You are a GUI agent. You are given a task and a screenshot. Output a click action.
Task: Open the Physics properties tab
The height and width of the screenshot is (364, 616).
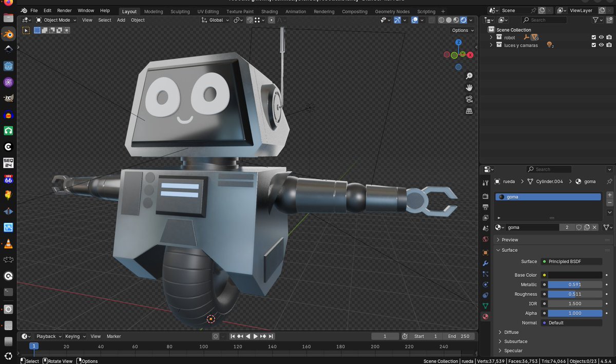[485, 284]
